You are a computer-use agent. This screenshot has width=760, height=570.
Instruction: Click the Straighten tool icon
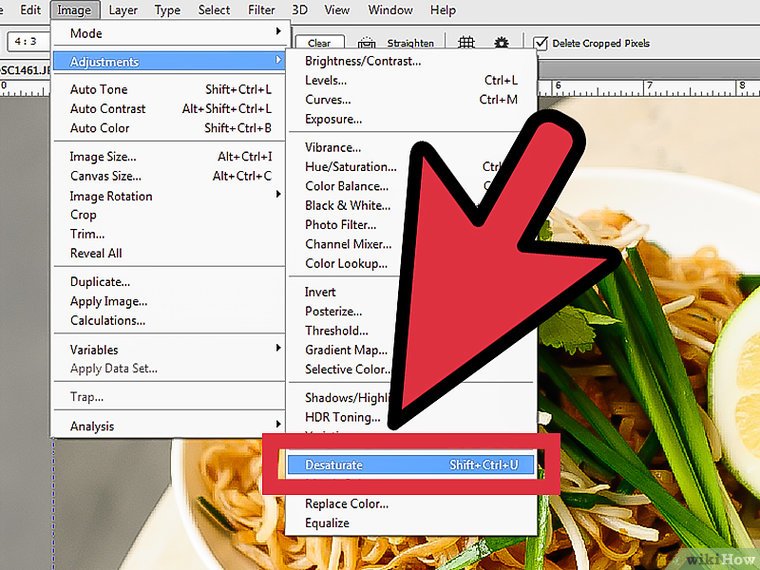[x=367, y=43]
